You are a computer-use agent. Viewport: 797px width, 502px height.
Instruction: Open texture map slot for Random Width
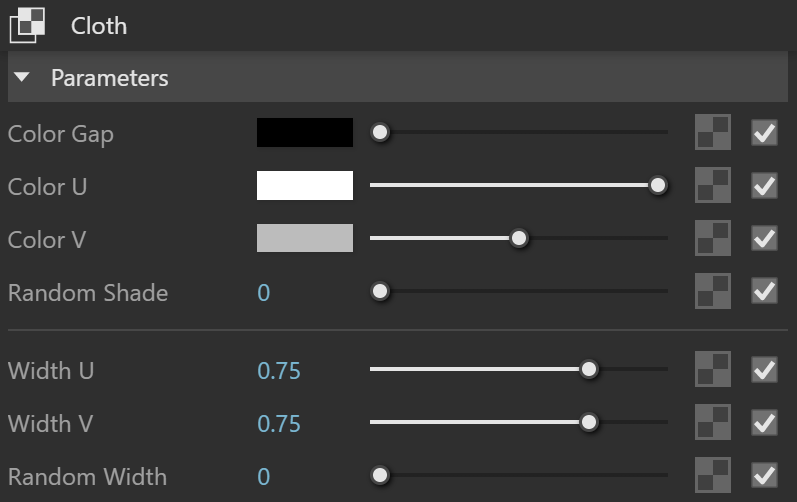pyautogui.click(x=713, y=475)
